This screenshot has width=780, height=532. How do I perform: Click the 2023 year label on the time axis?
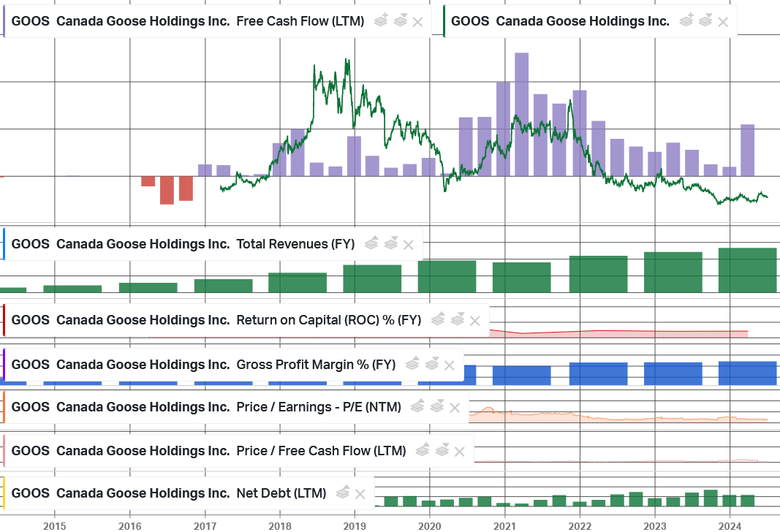pyautogui.click(x=655, y=525)
